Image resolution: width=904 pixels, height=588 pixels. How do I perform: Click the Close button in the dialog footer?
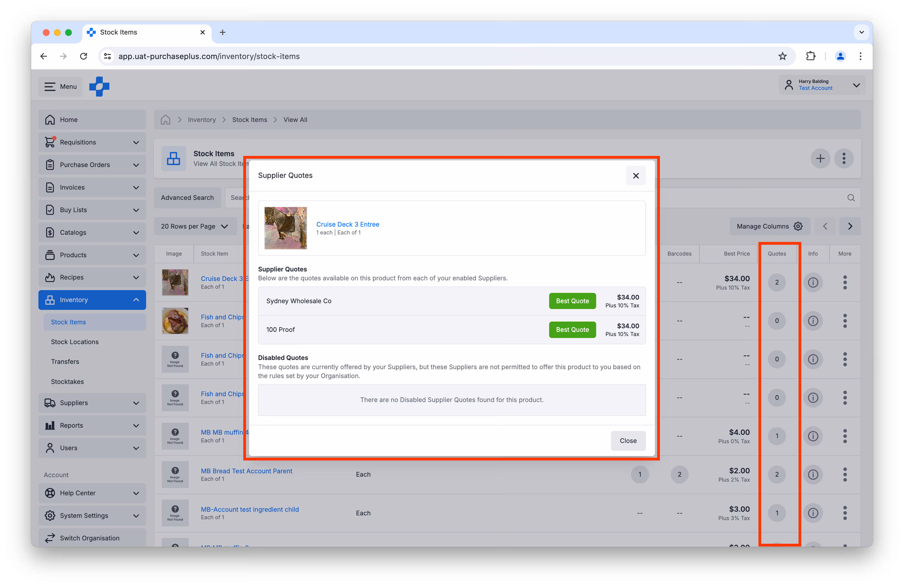(628, 441)
